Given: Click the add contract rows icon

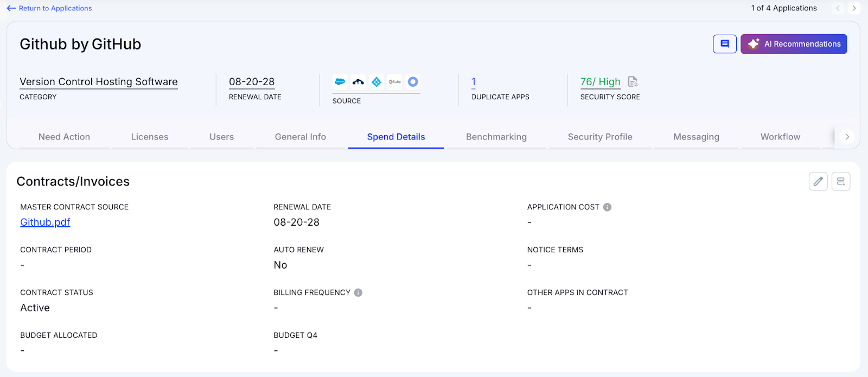Looking at the screenshot, I should click(x=841, y=181).
